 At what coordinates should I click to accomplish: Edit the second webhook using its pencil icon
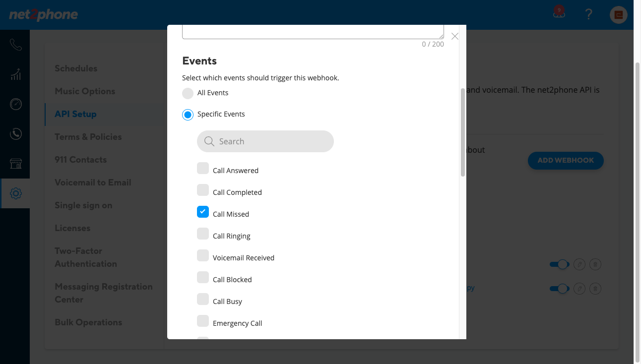point(579,288)
